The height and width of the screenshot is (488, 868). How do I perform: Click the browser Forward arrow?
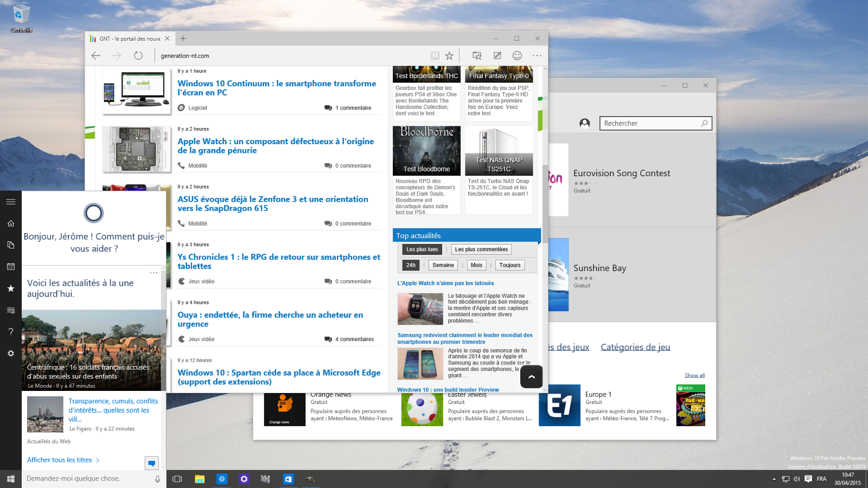point(117,55)
